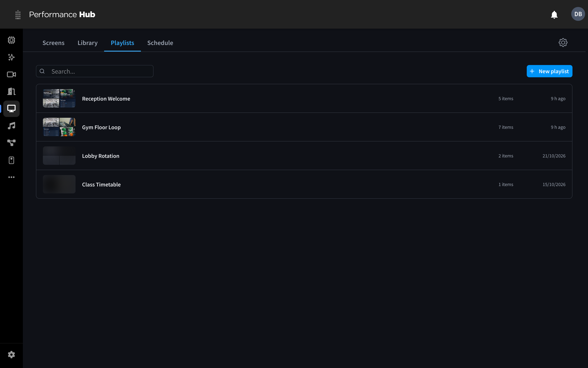Click the 7 items count
The width and height of the screenshot is (588, 368).
[506, 127]
